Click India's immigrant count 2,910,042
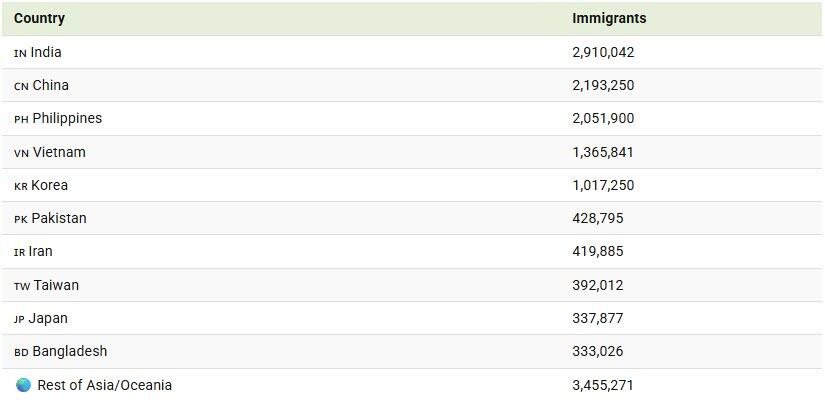 click(x=603, y=53)
